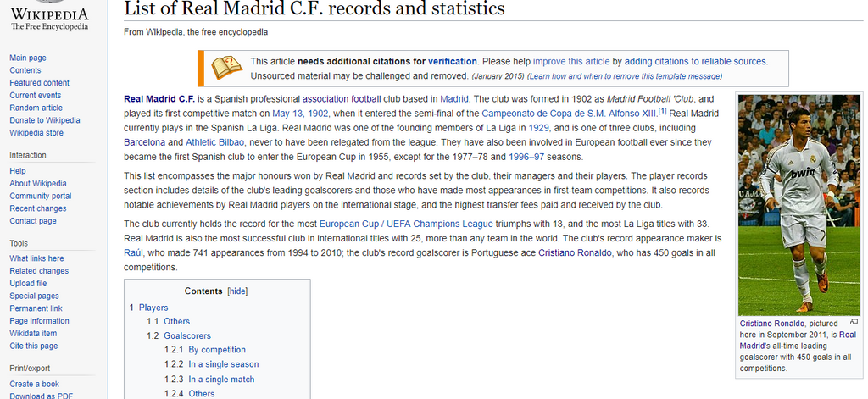Follow the Athletic Bilbao link

pyautogui.click(x=214, y=142)
